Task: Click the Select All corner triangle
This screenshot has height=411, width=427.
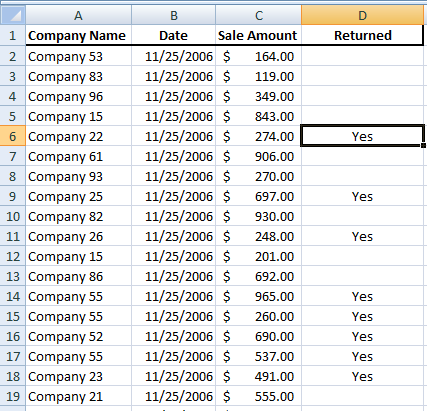Action: coord(13,15)
